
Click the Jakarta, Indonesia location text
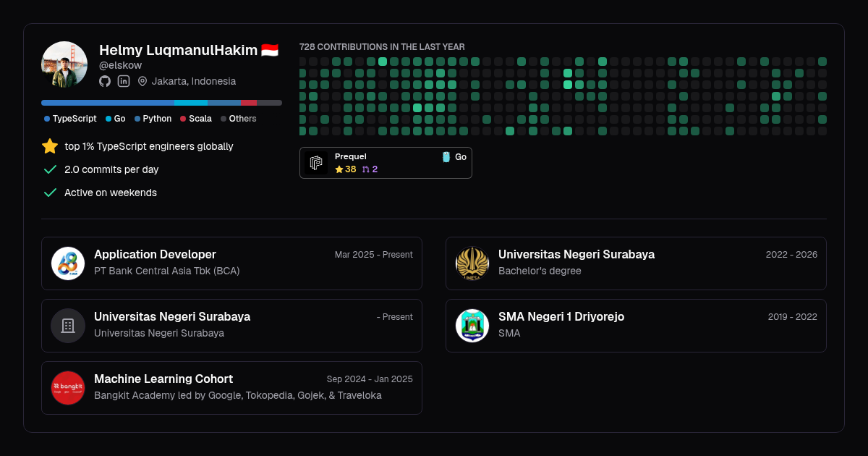click(x=194, y=81)
